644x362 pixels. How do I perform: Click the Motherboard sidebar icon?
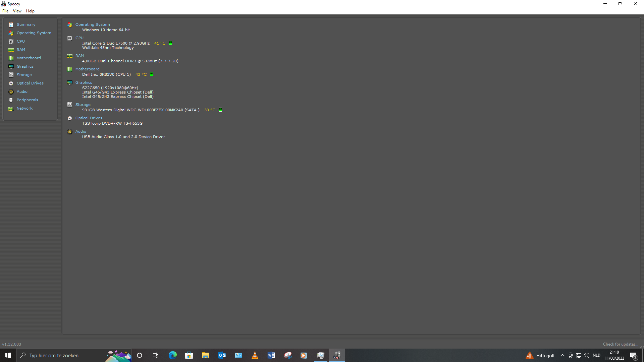(11, 58)
